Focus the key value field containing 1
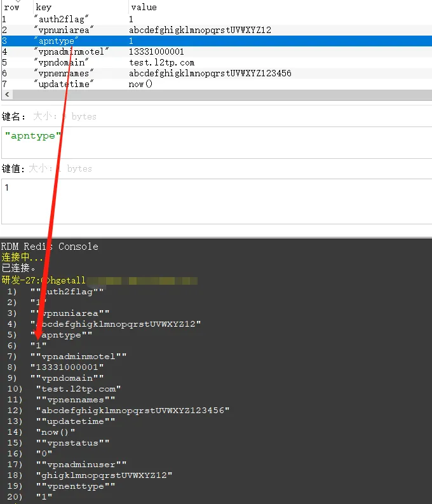Viewport: 432px width, 504px height. 216,200
